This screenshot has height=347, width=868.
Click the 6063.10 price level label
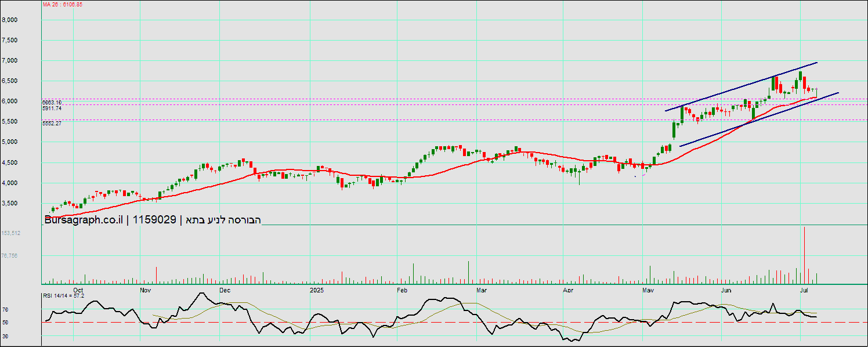pyautogui.click(x=52, y=102)
